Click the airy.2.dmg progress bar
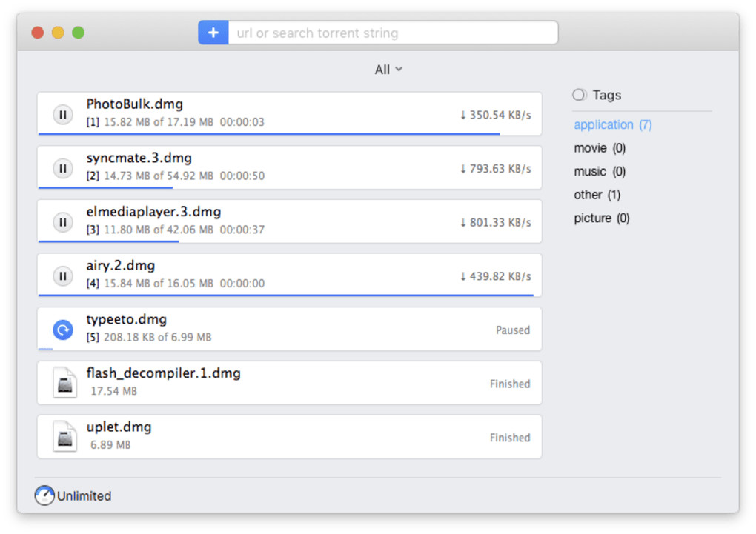Viewport: 756px width, 534px height. 286,295
